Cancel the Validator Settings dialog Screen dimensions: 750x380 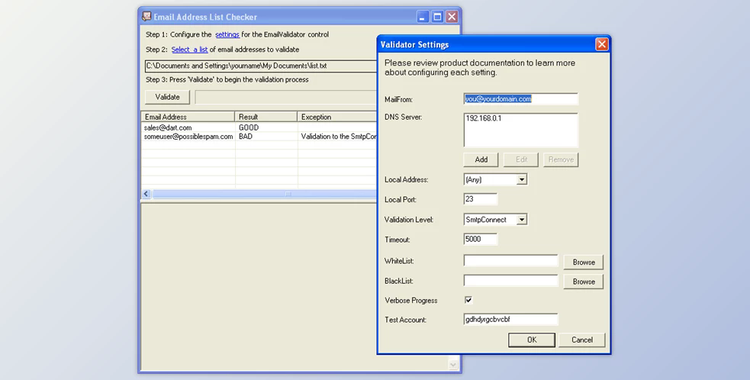click(x=582, y=340)
